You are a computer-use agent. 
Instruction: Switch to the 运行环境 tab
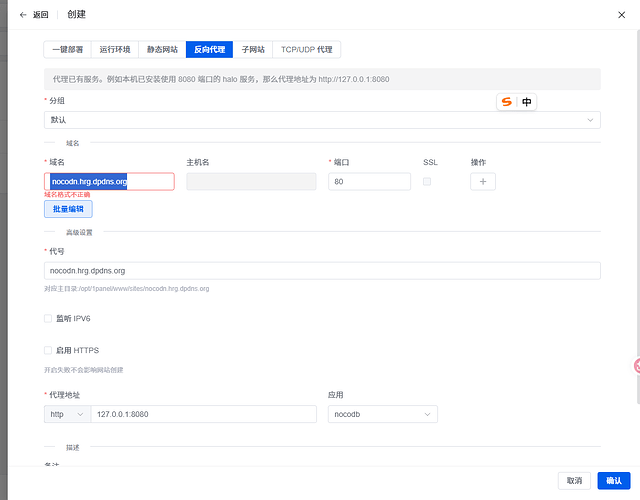click(115, 49)
